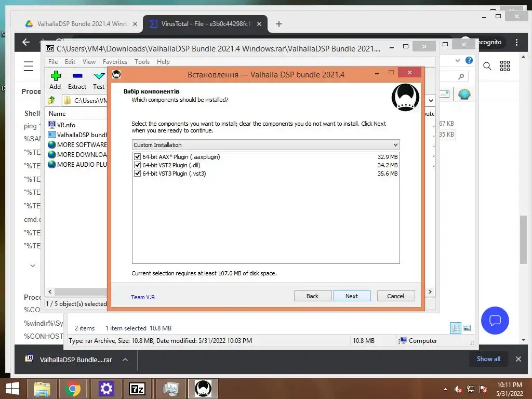
Task: Select the ValhallaDSP bundle executable row
Action: [77, 135]
